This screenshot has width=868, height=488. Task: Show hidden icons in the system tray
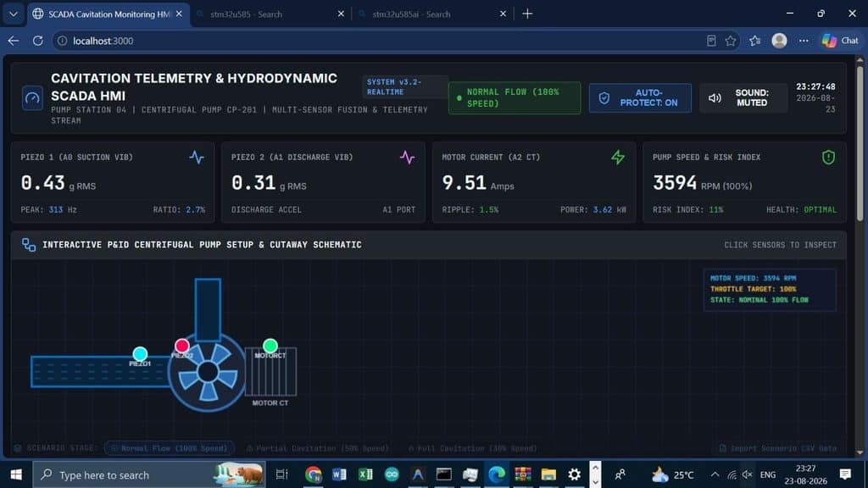tap(715, 474)
